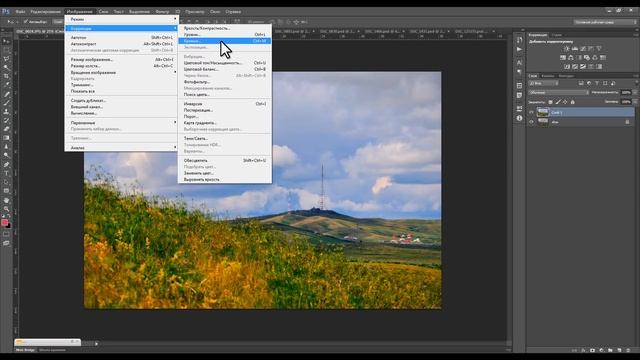Click the foreground color swatch
The width and height of the screenshot is (640, 360).
click(4, 222)
